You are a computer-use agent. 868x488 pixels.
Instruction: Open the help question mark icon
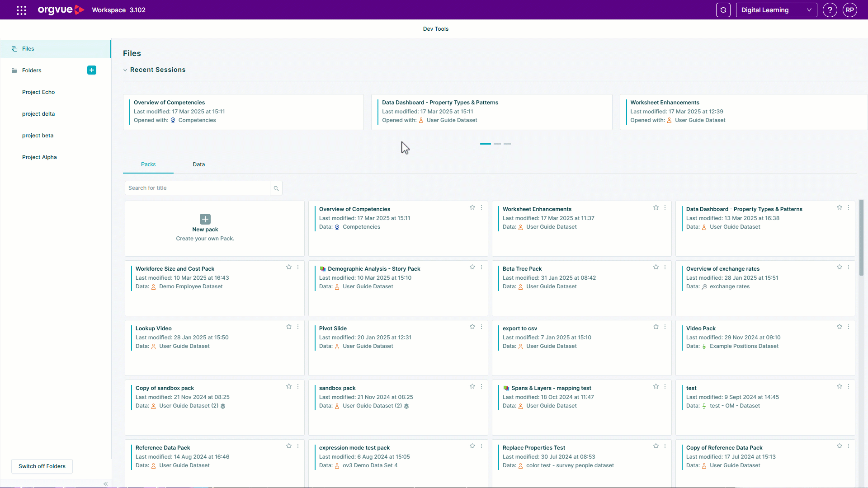pyautogui.click(x=830, y=10)
